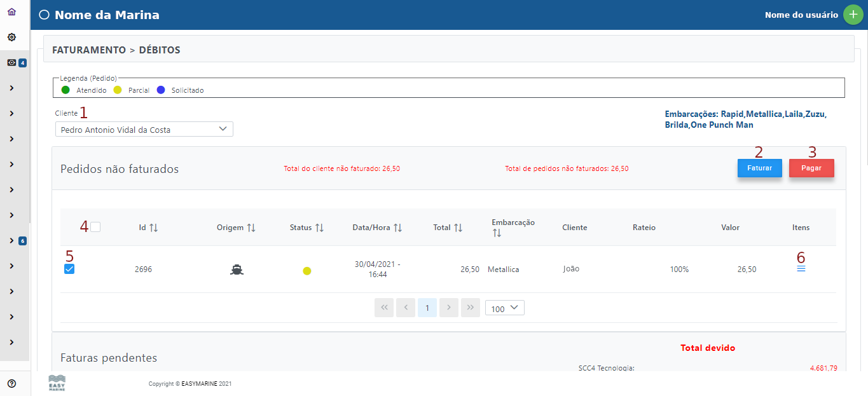Click the camera icon with badge 4
This screenshot has width=868, height=396.
pyautogui.click(x=11, y=63)
